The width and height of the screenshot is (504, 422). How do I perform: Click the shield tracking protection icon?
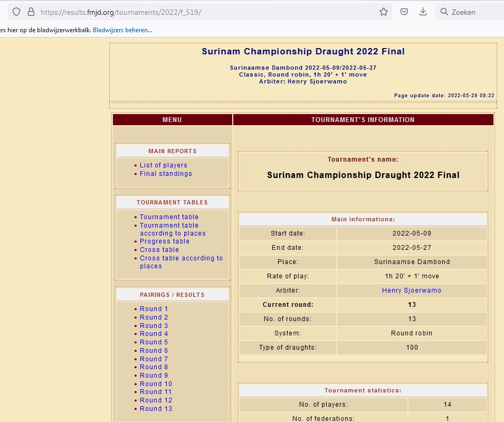click(16, 12)
